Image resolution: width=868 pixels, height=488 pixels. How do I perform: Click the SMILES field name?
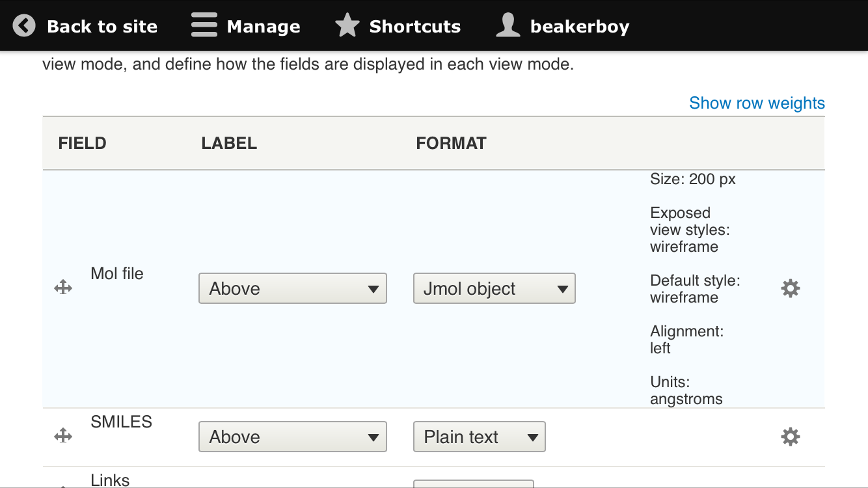pos(121,422)
